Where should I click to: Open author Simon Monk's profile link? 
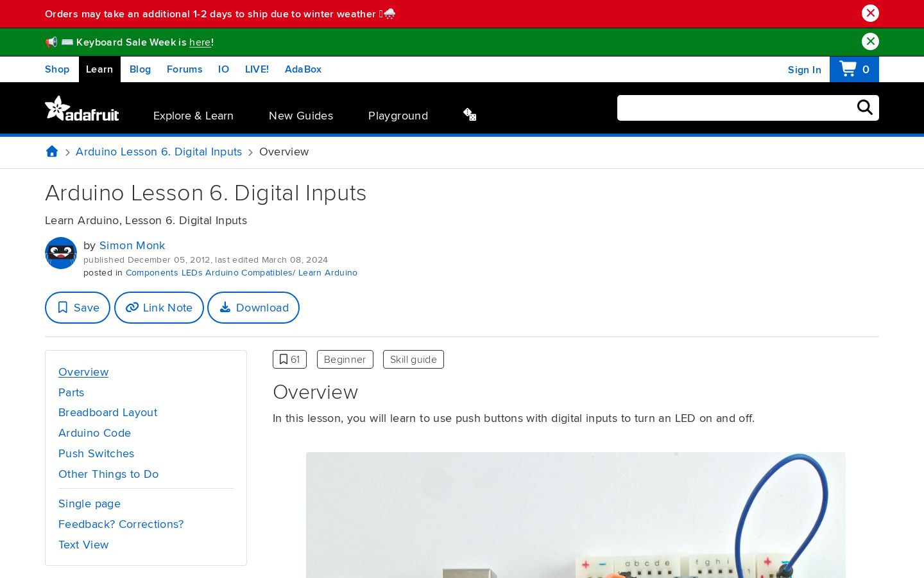tap(132, 245)
